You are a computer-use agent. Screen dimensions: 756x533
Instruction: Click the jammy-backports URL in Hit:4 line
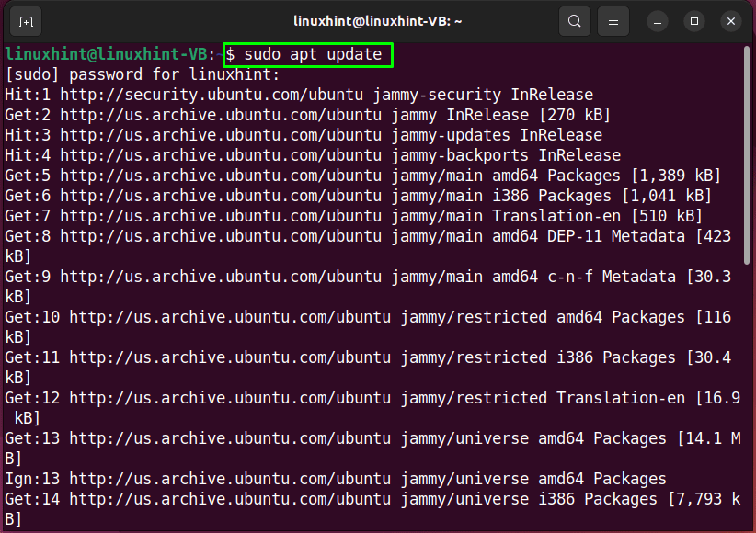[212, 154]
